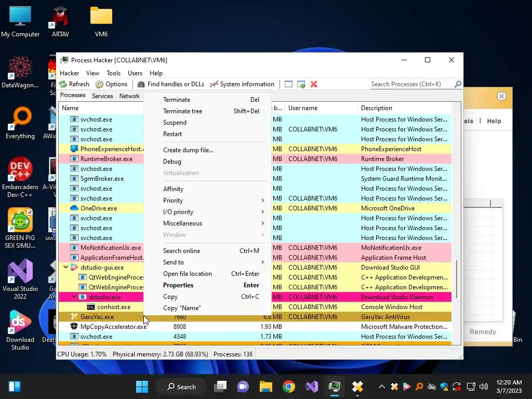
Task: Open DataWagon desktop shortcut
Action: pos(20,72)
